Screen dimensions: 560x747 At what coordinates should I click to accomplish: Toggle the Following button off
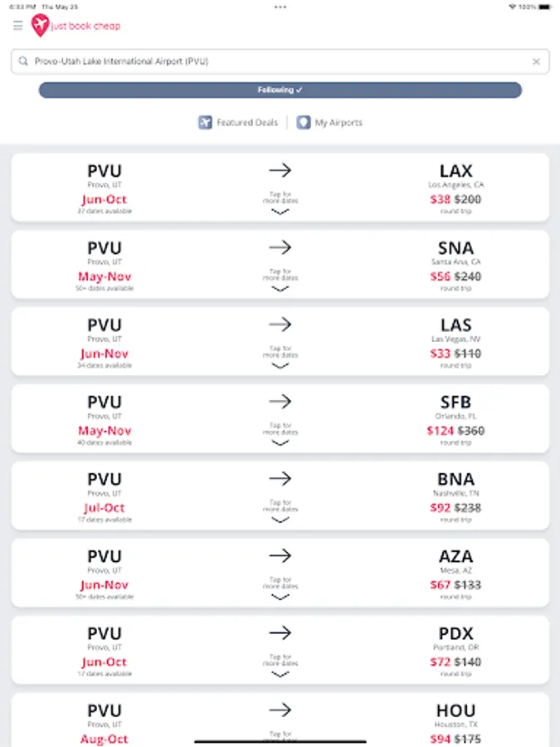280,90
